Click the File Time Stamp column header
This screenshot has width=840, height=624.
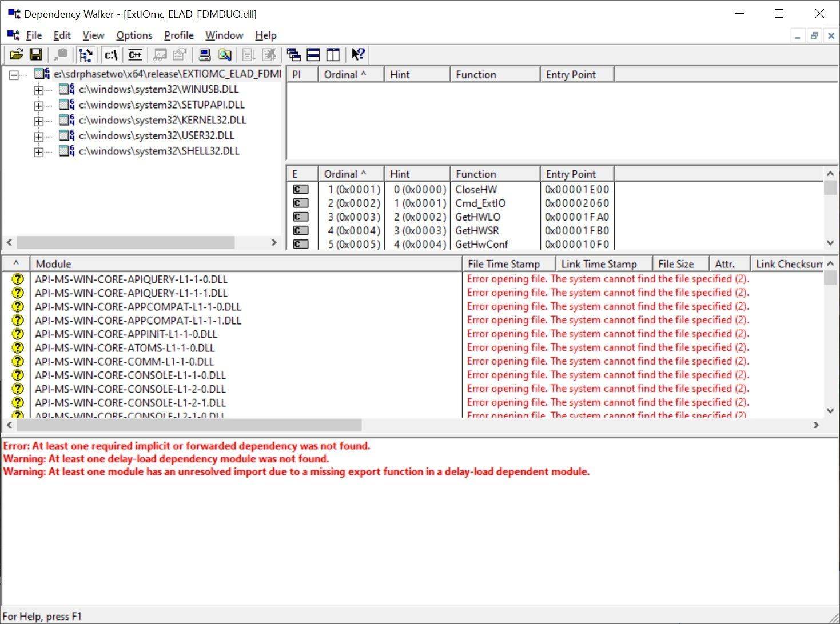point(508,264)
